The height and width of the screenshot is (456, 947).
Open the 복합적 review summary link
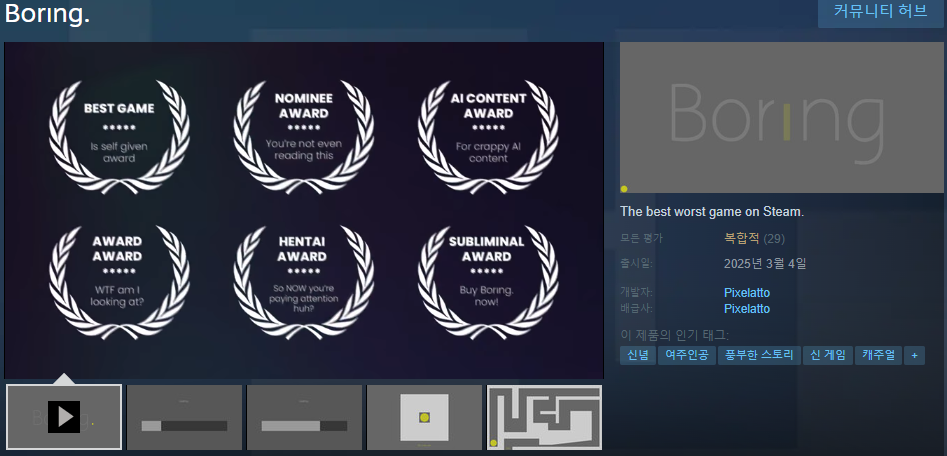(x=741, y=238)
